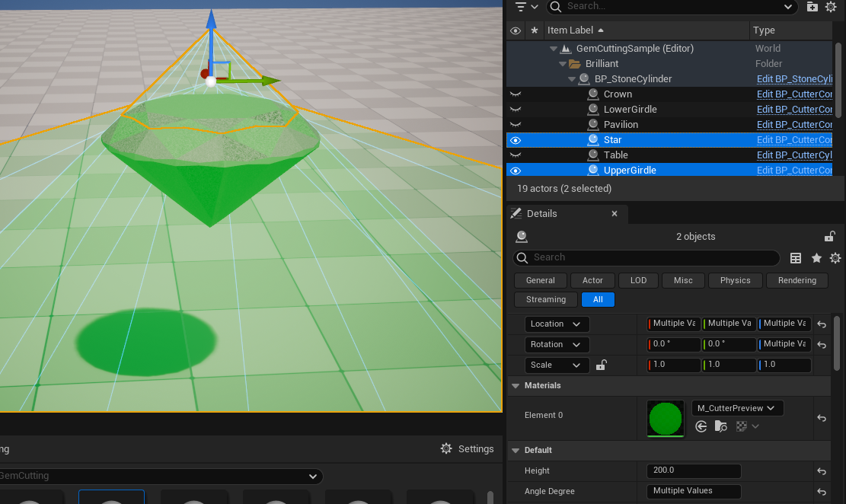Select the Actor filter tab
846x504 pixels.
point(592,281)
